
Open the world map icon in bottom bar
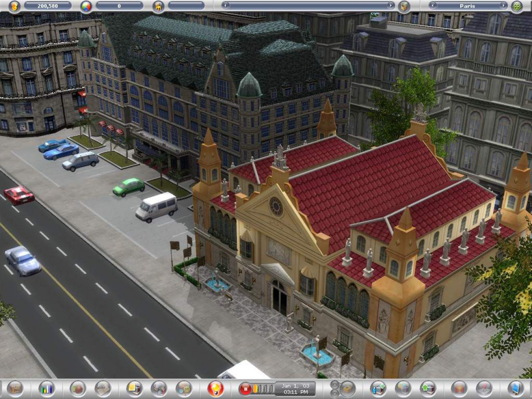[x=15, y=389]
